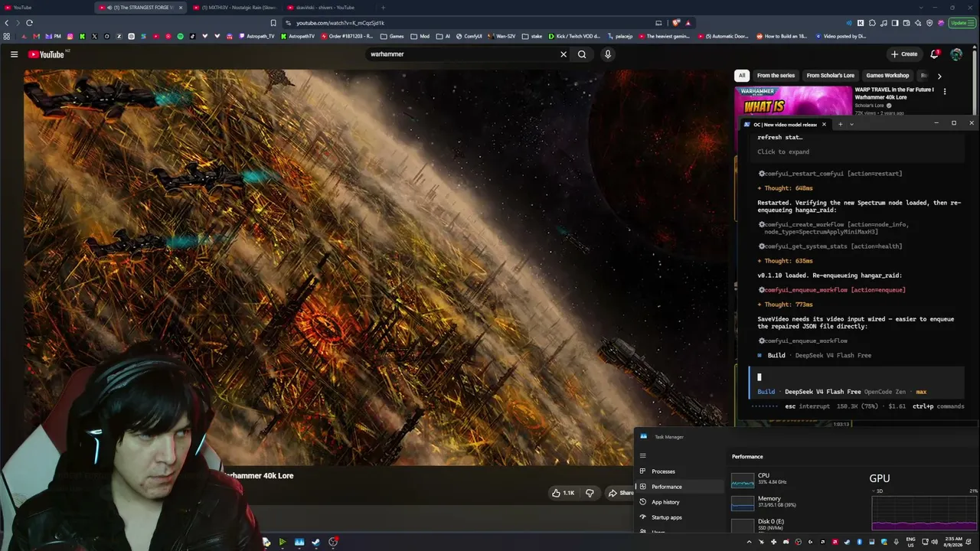This screenshot has width=980, height=551.
Task: Switch to the skaviński shivers tab
Action: (326, 8)
